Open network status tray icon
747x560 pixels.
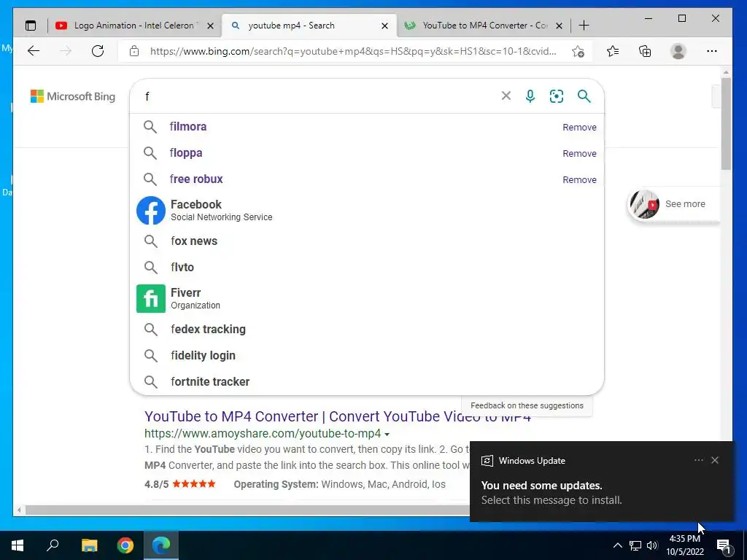coord(635,545)
